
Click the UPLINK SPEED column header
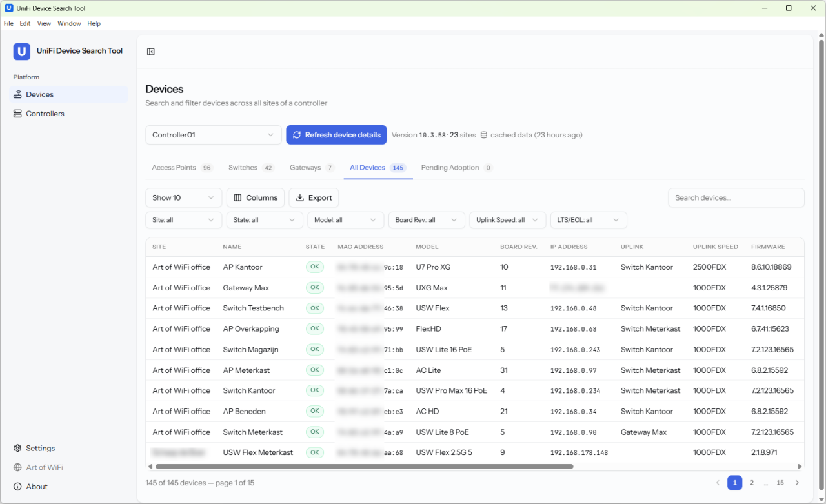[716, 247]
